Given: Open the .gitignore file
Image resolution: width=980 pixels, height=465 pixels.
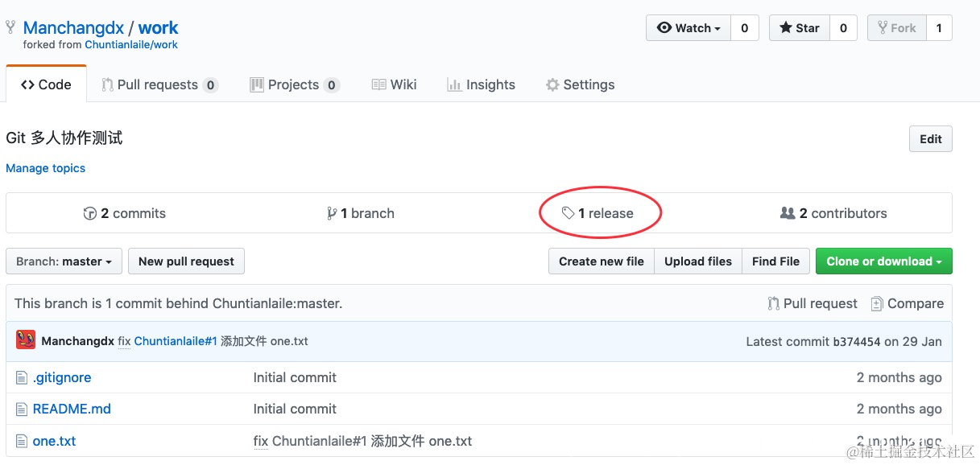Looking at the screenshot, I should [62, 377].
